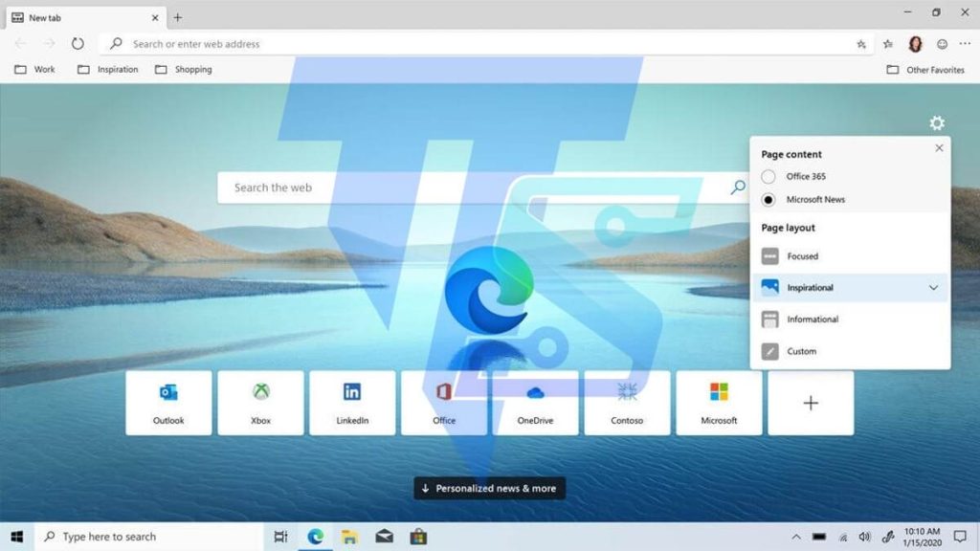Choose the Focused page layout
This screenshot has width=980, height=551.
[x=850, y=256]
